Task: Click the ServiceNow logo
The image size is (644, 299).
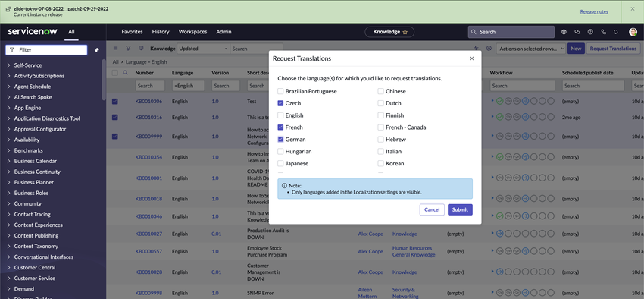Action: pos(33,32)
